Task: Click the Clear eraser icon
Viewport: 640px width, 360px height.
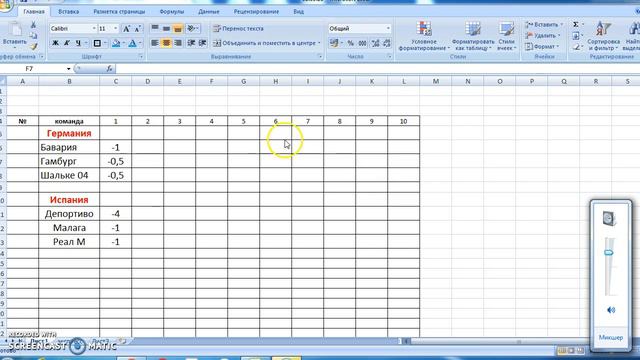Action: [576, 47]
